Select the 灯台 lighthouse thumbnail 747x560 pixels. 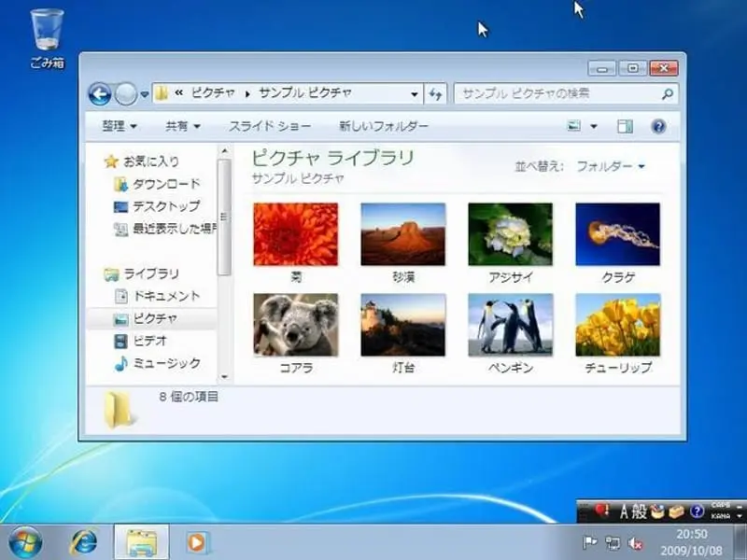403,325
